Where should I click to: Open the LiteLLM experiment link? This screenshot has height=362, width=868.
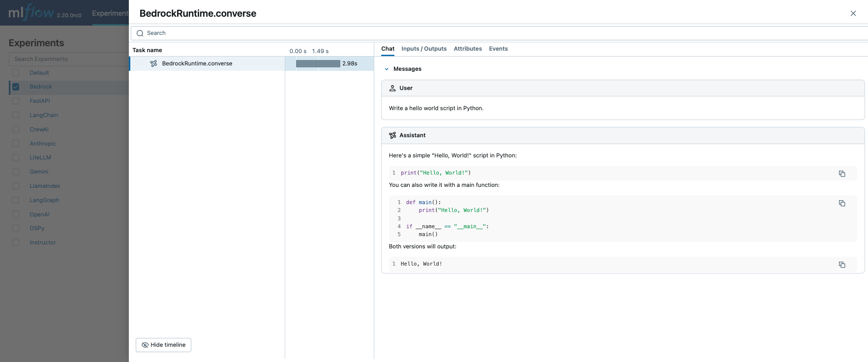40,157
